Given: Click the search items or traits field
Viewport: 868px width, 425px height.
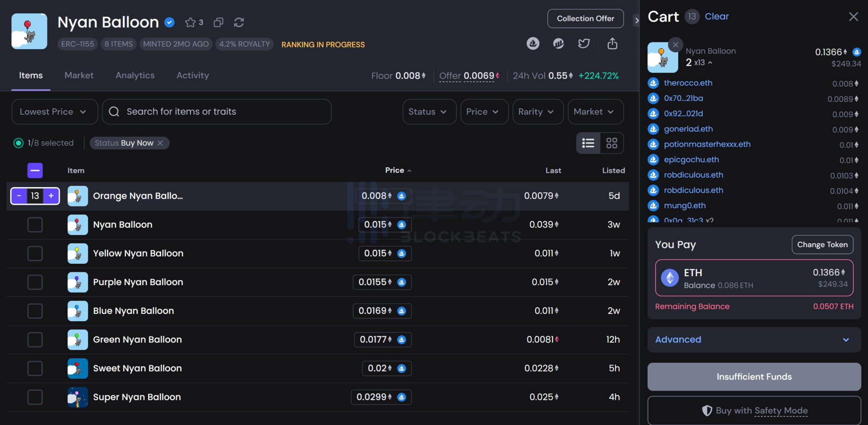Looking at the screenshot, I should [x=216, y=112].
